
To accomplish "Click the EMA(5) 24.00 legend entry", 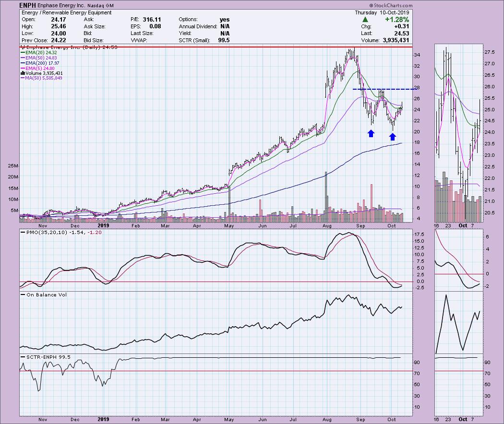I will click(x=37, y=69).
